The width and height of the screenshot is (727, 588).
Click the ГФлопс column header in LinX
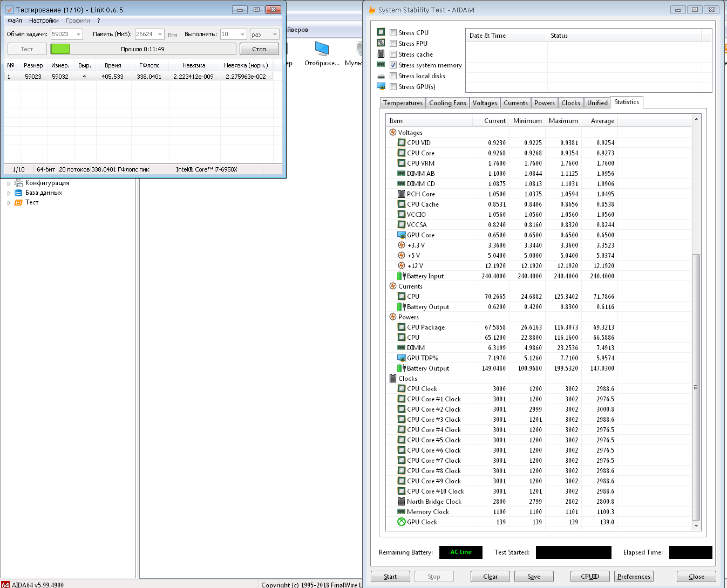click(150, 65)
